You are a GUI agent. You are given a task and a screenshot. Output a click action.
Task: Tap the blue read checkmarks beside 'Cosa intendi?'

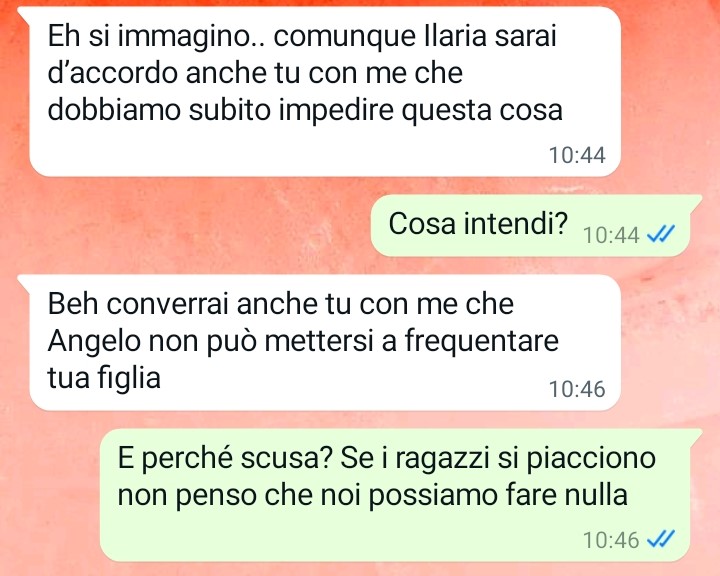point(661,234)
